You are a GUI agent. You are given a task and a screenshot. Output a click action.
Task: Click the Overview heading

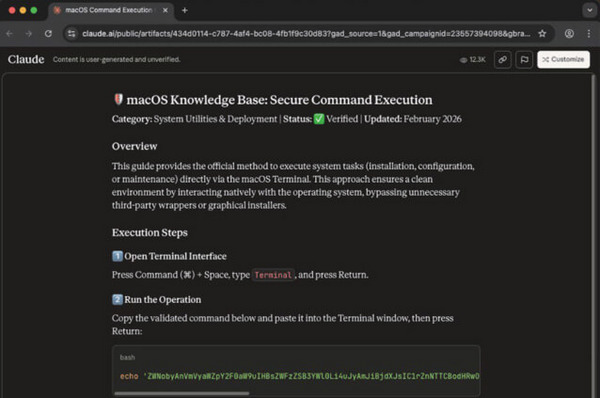pyautogui.click(x=134, y=146)
